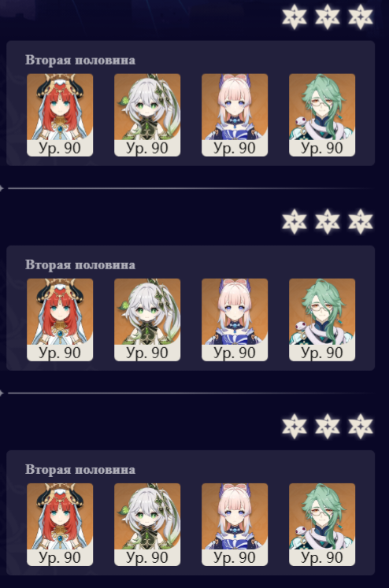Image resolution: width=389 pixels, height=588 pixels.
Task: Select Kokomi portrait in the top team panel
Action: 235,115
